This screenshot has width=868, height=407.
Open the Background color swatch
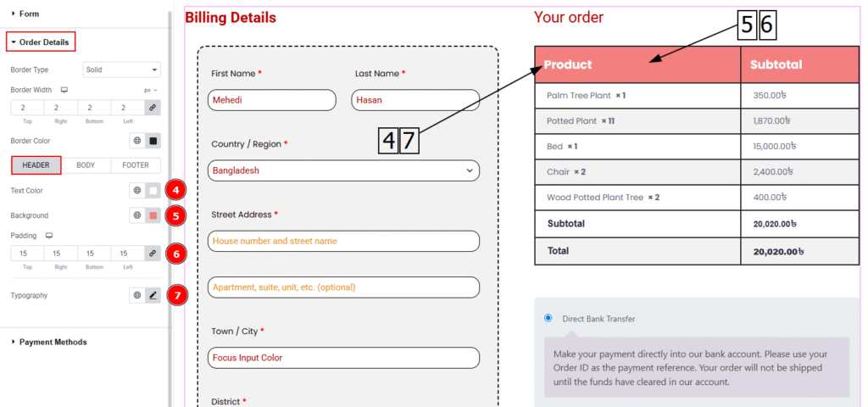coord(153,215)
